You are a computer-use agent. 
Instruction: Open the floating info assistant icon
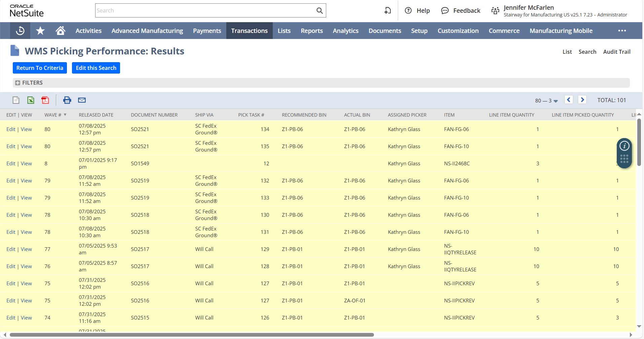pos(624,146)
